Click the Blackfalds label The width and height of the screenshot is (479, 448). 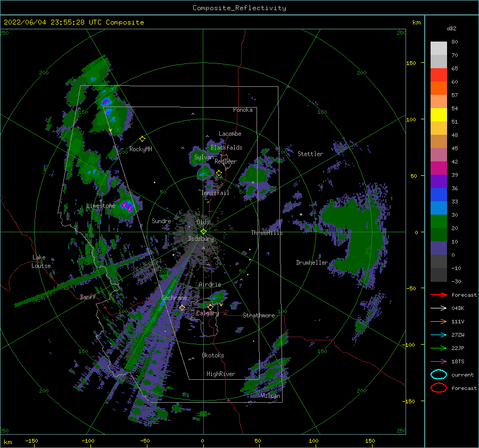pyautogui.click(x=226, y=148)
